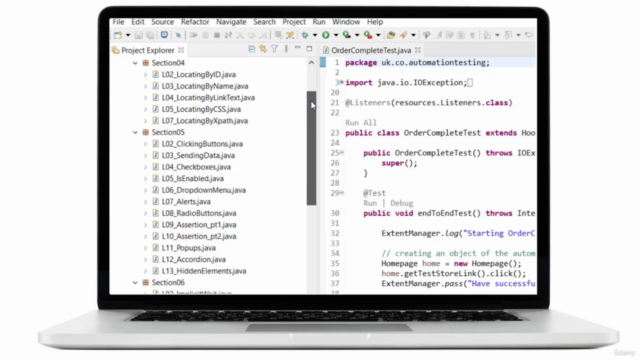Image resolution: width=640 pixels, height=360 pixels.
Task: Click the Run All code lens link
Action: pos(361,122)
